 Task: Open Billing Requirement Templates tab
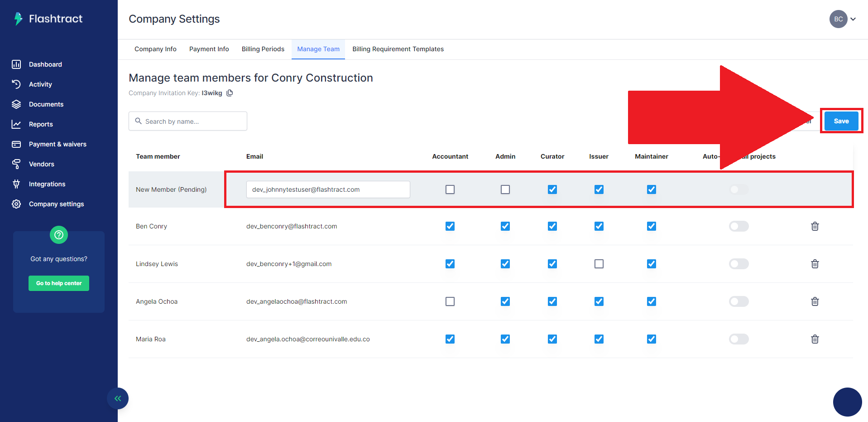pyautogui.click(x=398, y=49)
